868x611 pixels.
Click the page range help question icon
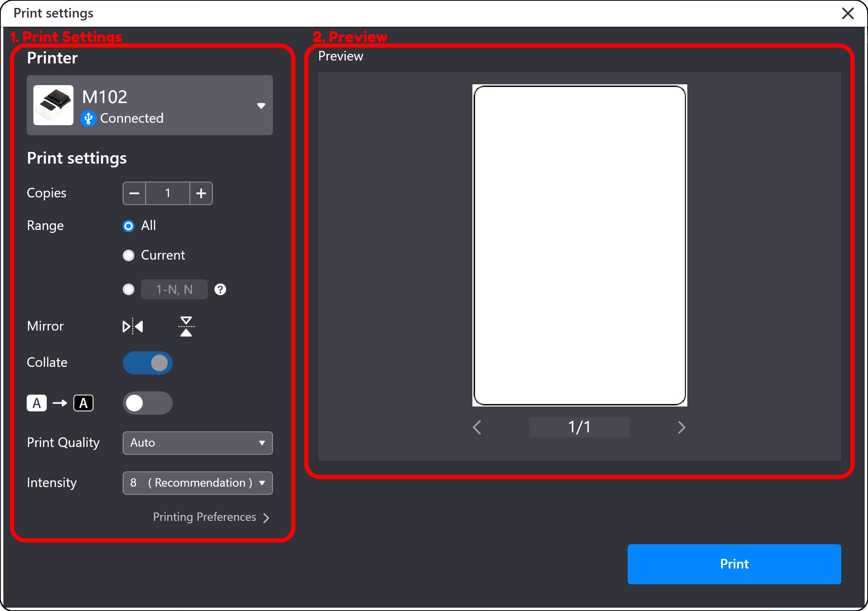click(220, 289)
